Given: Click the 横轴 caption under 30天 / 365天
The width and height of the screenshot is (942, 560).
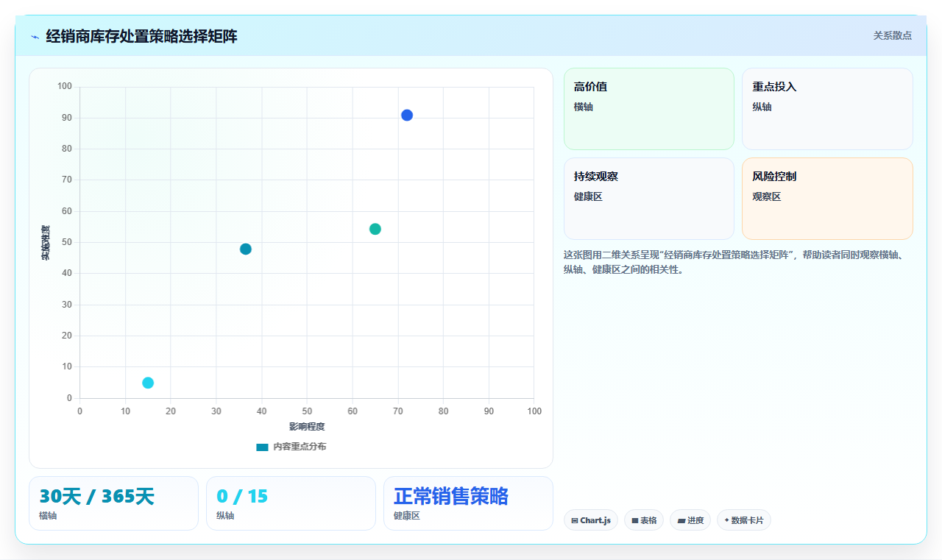Looking at the screenshot, I should pos(48,516).
